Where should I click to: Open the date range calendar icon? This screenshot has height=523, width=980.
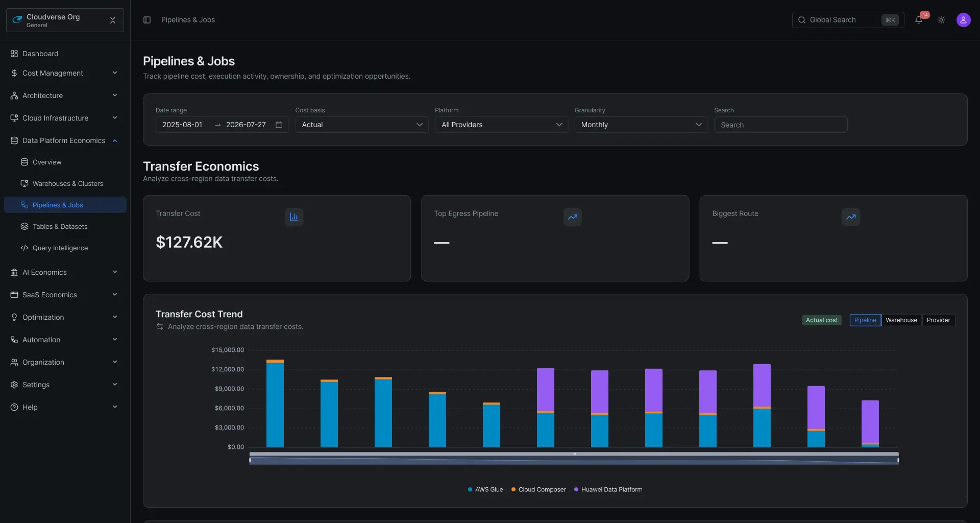click(x=279, y=125)
